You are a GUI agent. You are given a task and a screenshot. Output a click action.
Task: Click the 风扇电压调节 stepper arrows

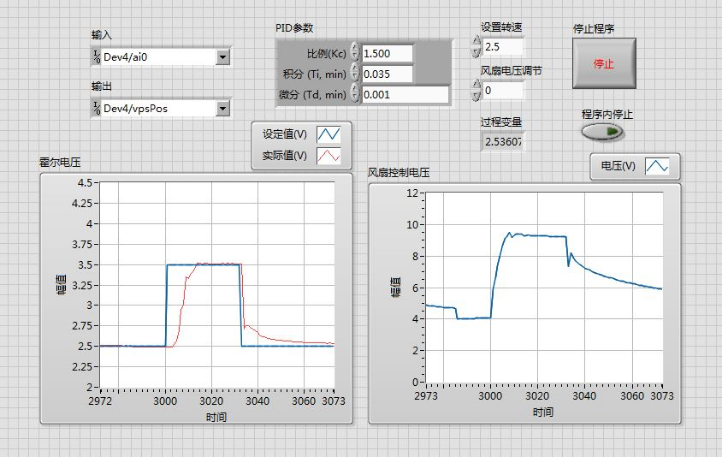click(x=476, y=90)
